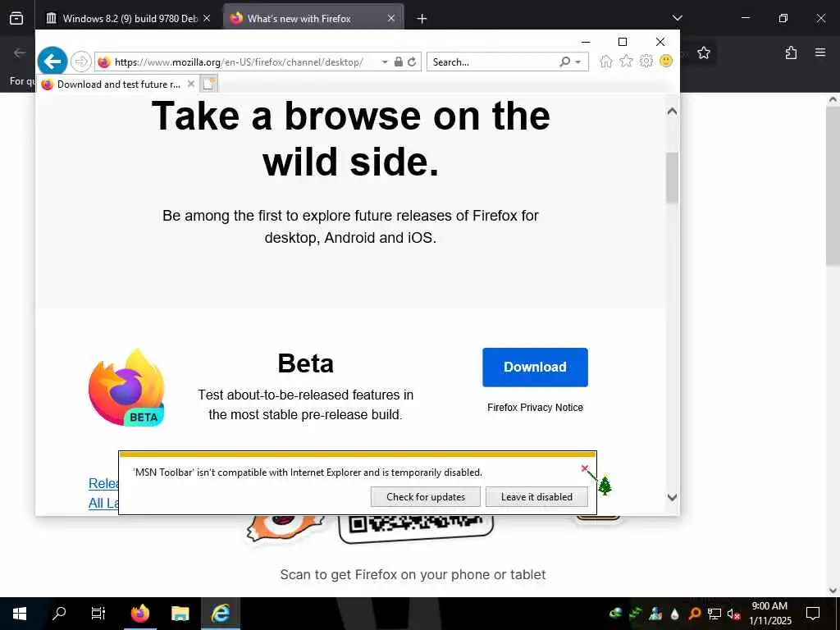Refresh the mozilla.org page in Internet Explorer
Screen dimensions: 840x630
pos(412,62)
